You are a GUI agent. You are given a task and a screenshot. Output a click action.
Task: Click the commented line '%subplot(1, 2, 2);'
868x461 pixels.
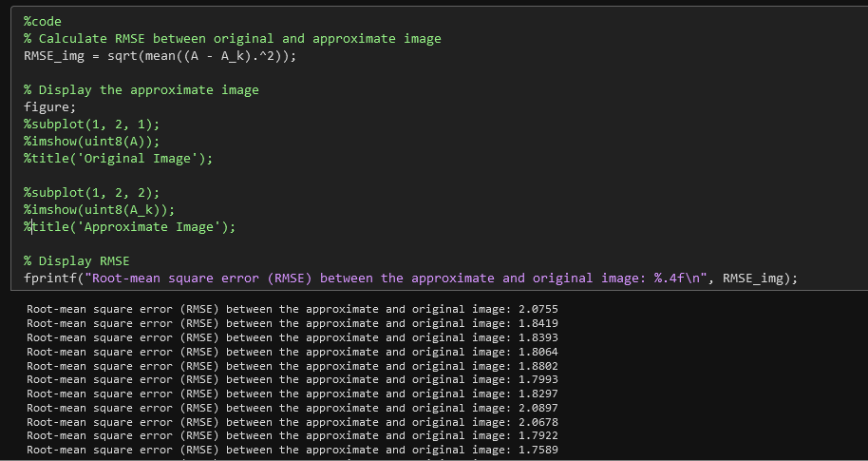coord(91,193)
